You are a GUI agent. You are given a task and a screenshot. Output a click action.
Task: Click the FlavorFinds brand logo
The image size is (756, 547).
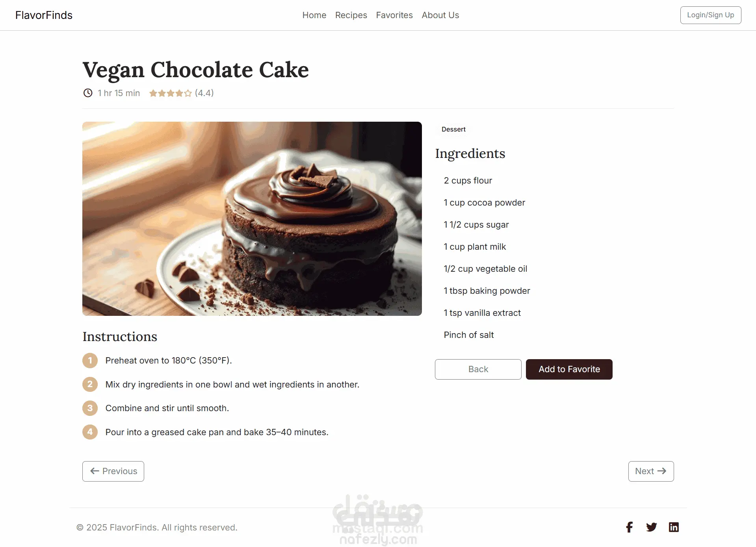[x=44, y=15]
